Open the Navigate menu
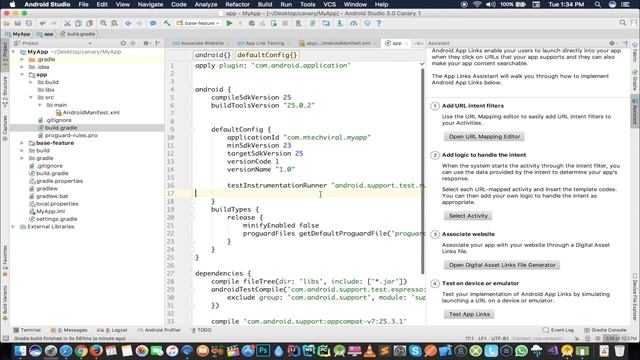 pos(150,4)
